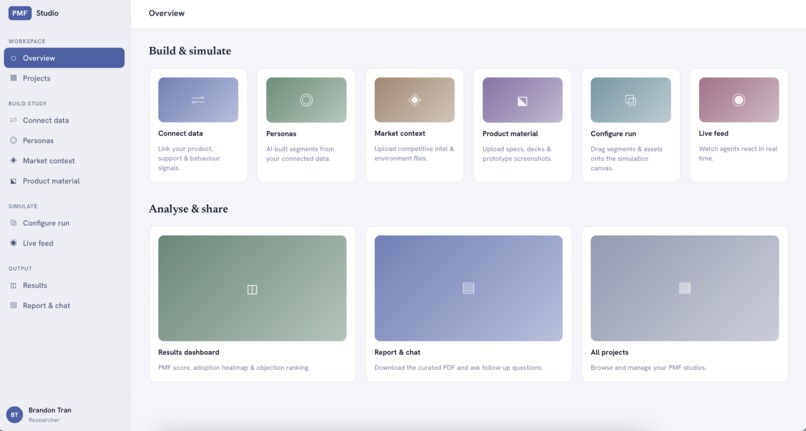Click the All projects large grey image
The image size is (806, 431).
(x=685, y=288)
